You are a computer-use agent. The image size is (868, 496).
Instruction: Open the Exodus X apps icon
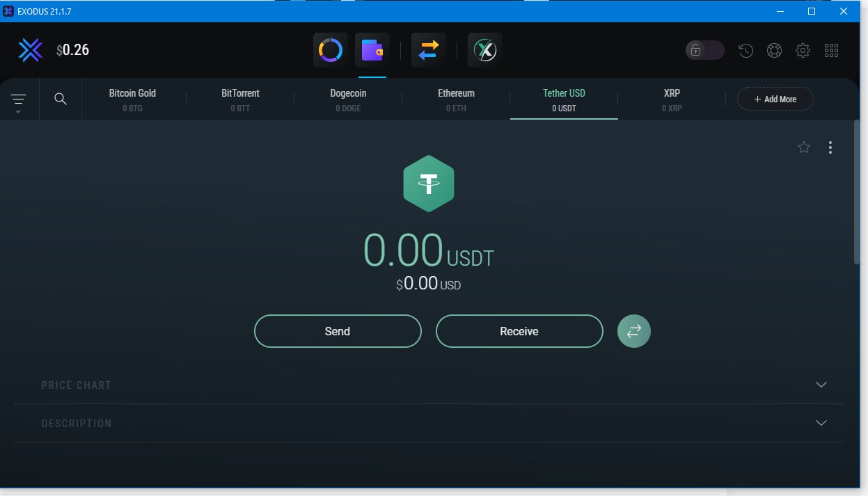pyautogui.click(x=485, y=50)
